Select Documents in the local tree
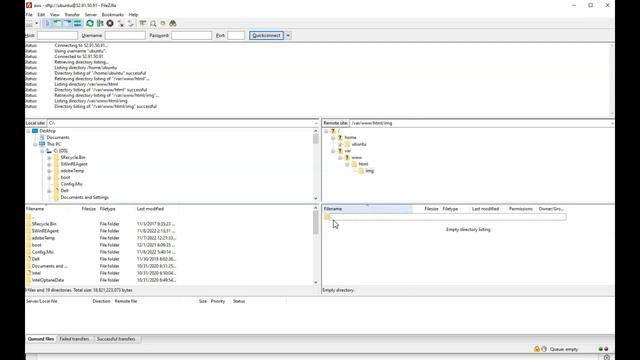Screen dimensions: 640x360 (58, 138)
